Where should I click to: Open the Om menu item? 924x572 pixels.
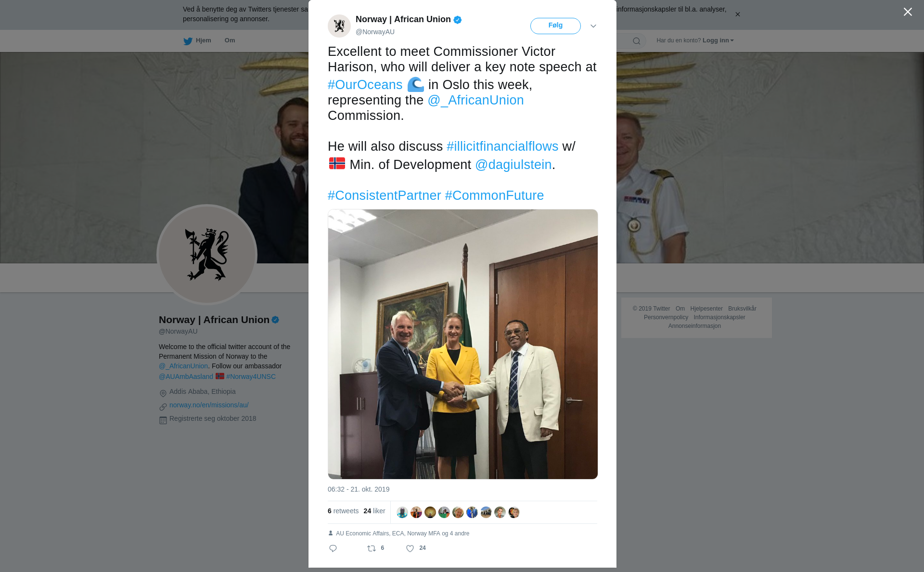230,40
